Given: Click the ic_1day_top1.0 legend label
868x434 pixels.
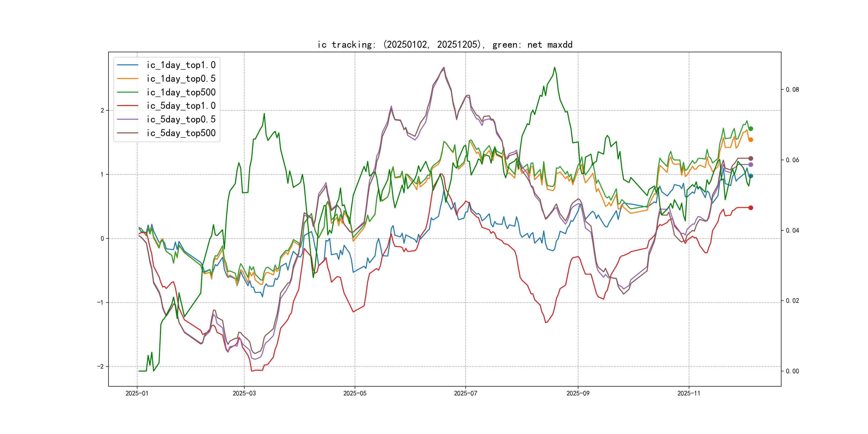Looking at the screenshot, I should coord(181,65).
